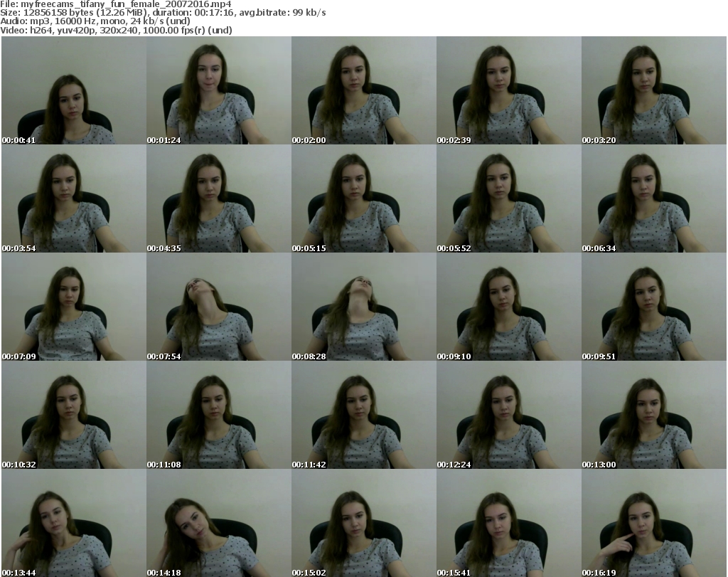Select the thumbnail stamped 00:16:19
Screen dimensions: 728x577
pyautogui.click(x=654, y=523)
